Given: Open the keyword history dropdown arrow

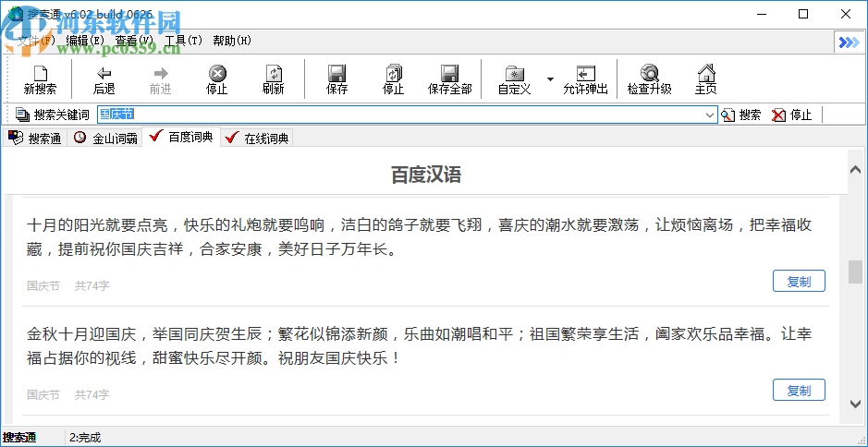Looking at the screenshot, I should 710,115.
